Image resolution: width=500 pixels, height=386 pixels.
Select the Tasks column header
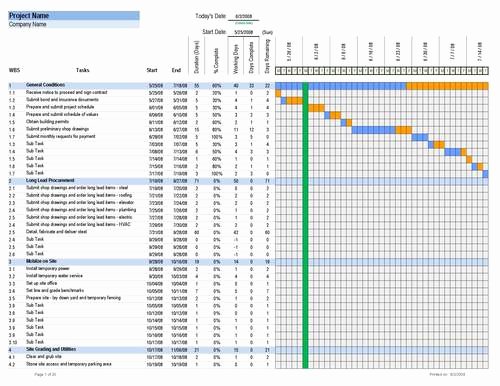(x=83, y=70)
